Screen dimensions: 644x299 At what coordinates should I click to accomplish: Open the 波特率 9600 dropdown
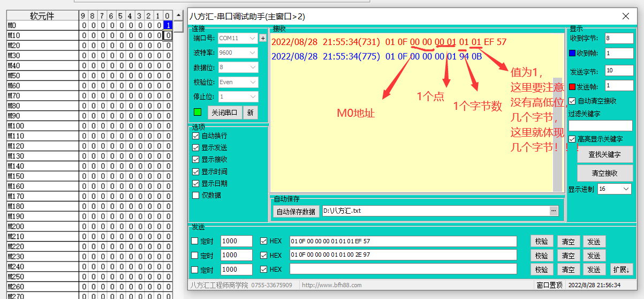coord(238,53)
